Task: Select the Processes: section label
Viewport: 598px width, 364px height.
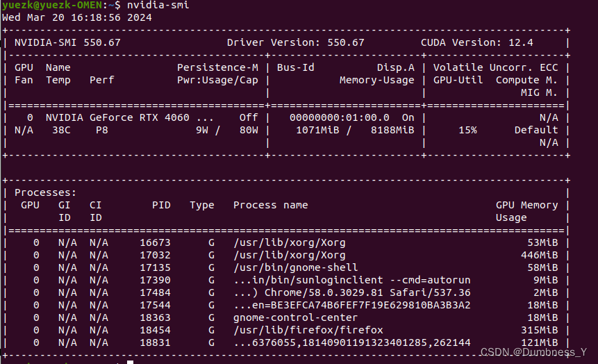Action: (45, 192)
